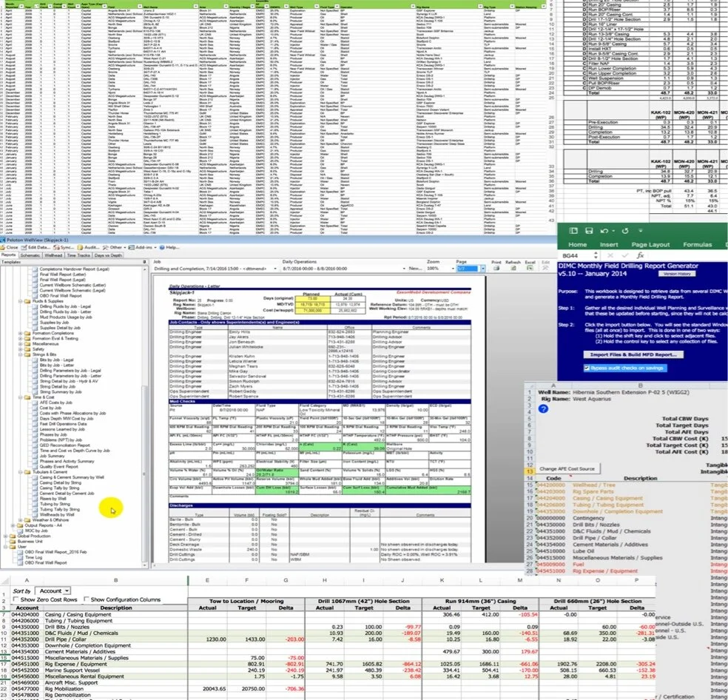Select the Edit Data tool in WellView toolbar
This screenshot has width=728, height=700.
pos(33,246)
